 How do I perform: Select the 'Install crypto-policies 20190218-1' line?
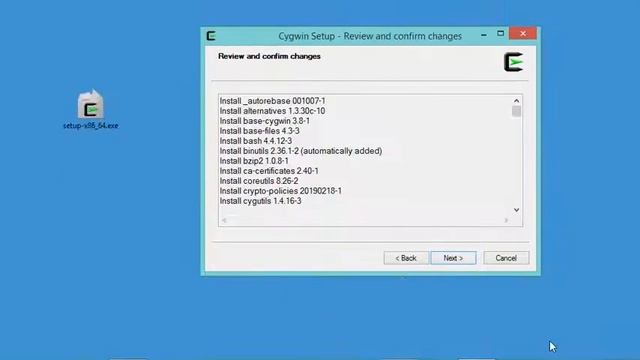(281, 191)
